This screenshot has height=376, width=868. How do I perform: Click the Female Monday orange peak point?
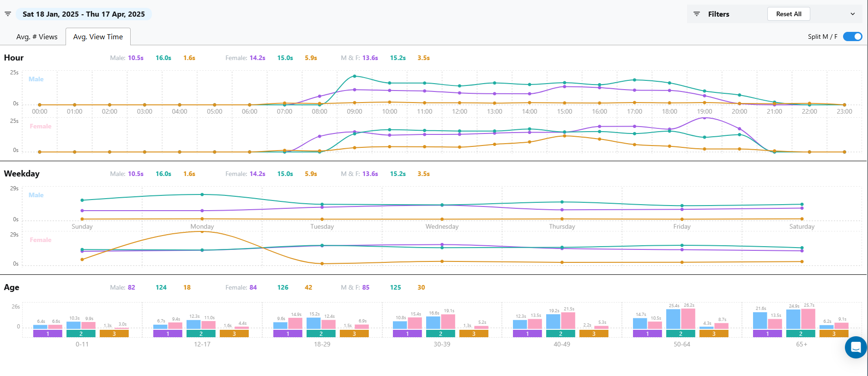(x=202, y=231)
